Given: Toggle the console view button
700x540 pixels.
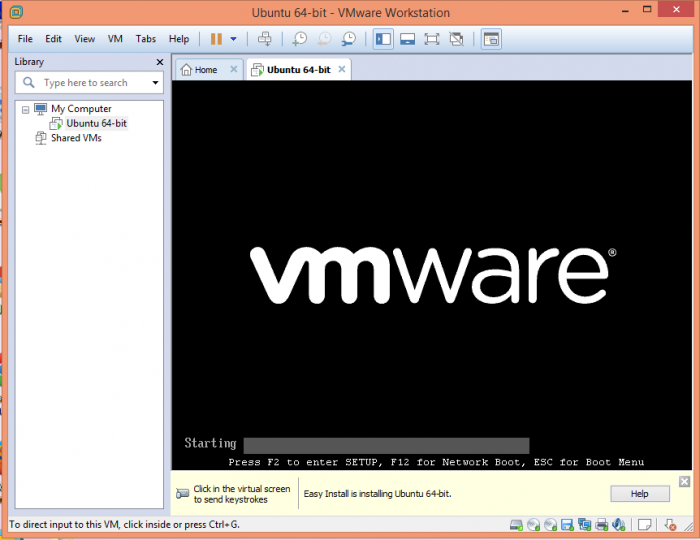Looking at the screenshot, I should pyautogui.click(x=491, y=39).
